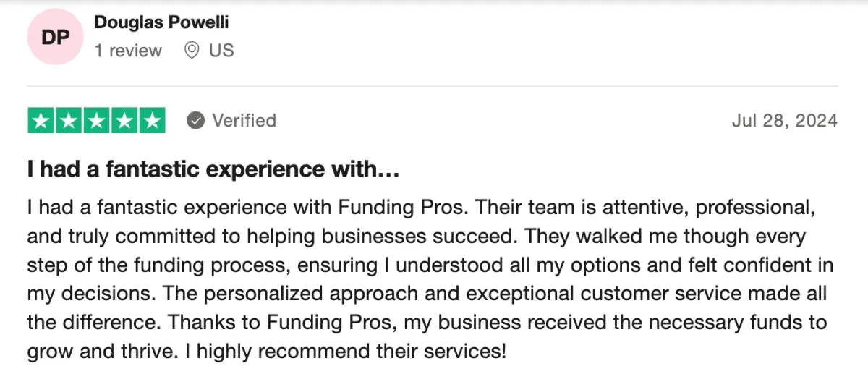Click the Verified checkmark badge icon
Image resolution: width=868 pixels, height=387 pixels.
(x=195, y=120)
